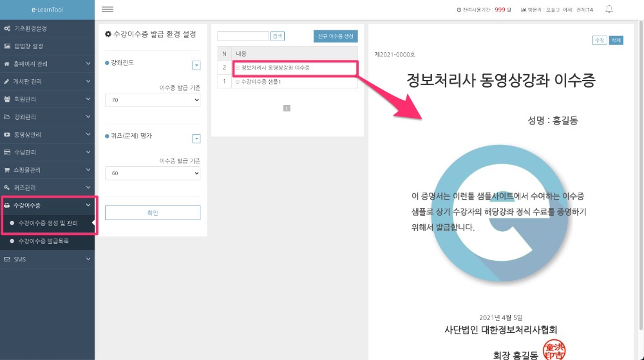Click the 회원관리 users icon
Viewport: 644px width, 360px height.
7,99
